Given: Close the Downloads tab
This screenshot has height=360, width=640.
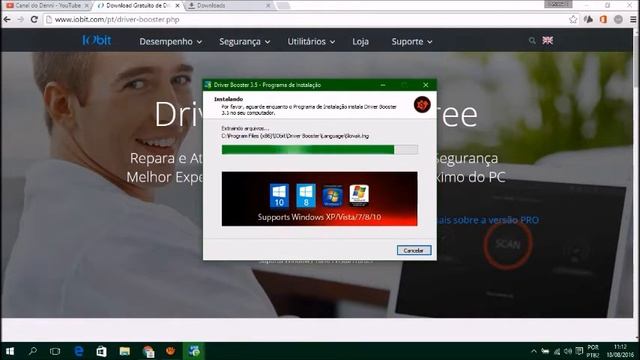Looking at the screenshot, I should click(x=268, y=6).
